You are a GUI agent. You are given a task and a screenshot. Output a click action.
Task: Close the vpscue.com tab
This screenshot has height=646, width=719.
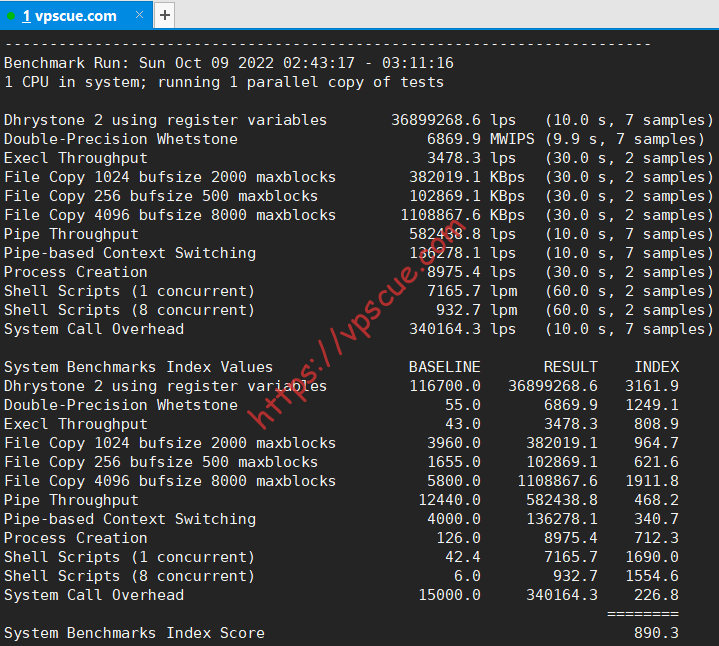click(x=139, y=15)
